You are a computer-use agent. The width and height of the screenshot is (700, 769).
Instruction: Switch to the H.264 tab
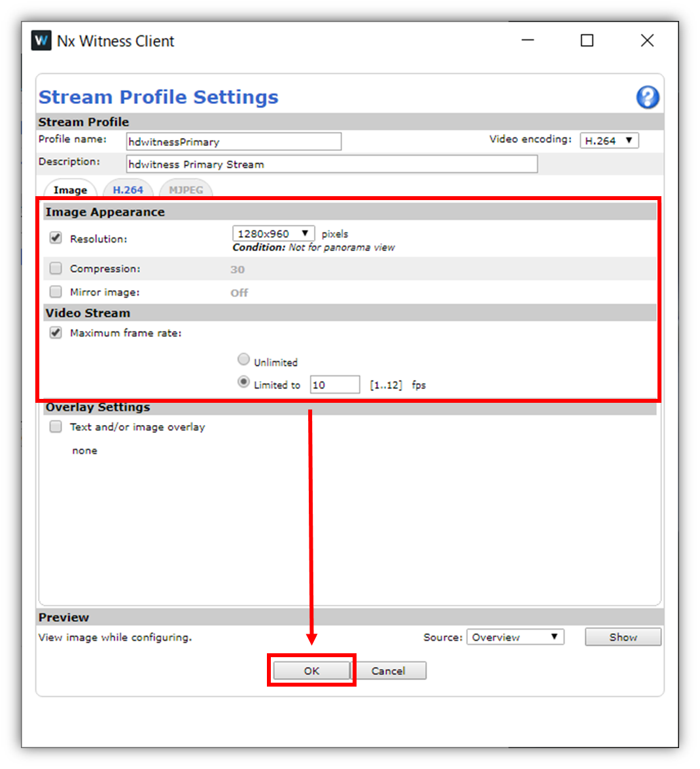click(128, 190)
